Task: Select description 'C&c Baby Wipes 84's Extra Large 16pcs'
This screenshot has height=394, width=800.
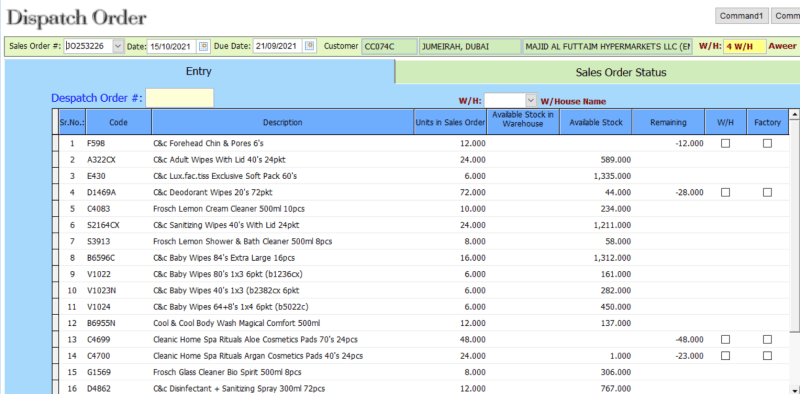Action: [x=224, y=258]
